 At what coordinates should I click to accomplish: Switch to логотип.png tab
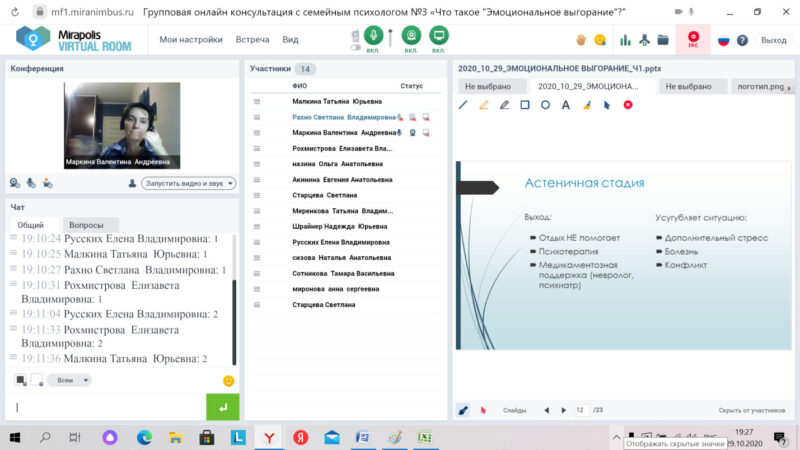[x=760, y=87]
